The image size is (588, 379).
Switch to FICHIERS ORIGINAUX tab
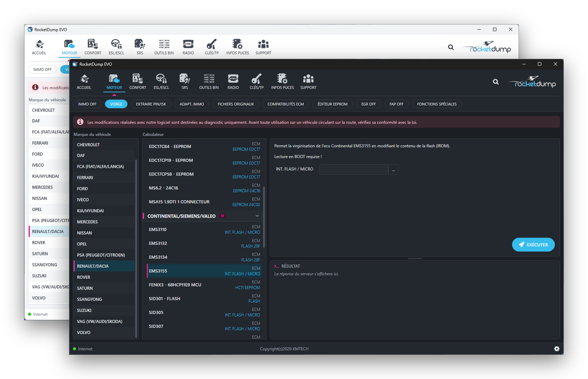pos(236,104)
